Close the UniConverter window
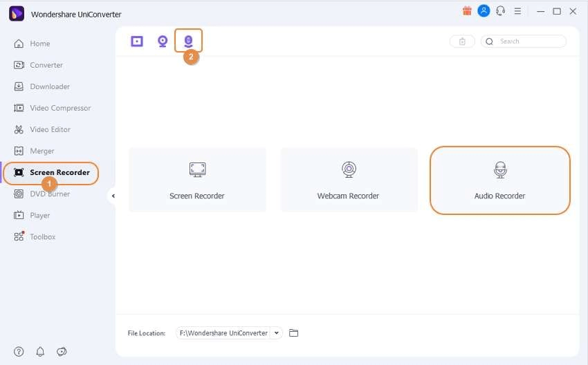 (x=573, y=12)
